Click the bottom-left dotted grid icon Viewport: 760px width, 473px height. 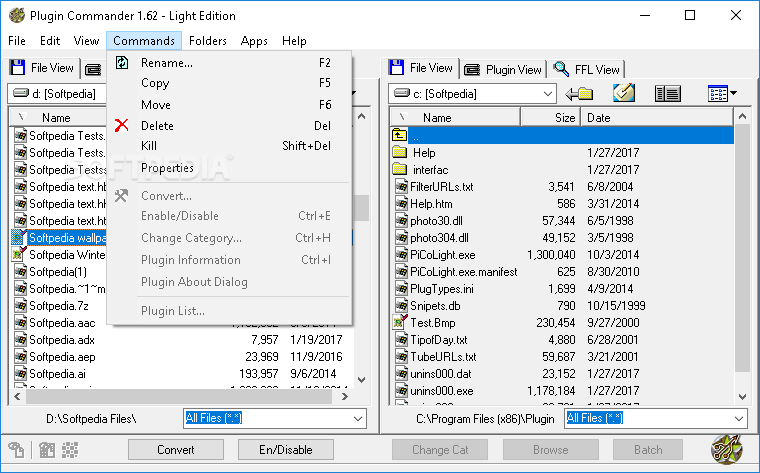pos(70,450)
